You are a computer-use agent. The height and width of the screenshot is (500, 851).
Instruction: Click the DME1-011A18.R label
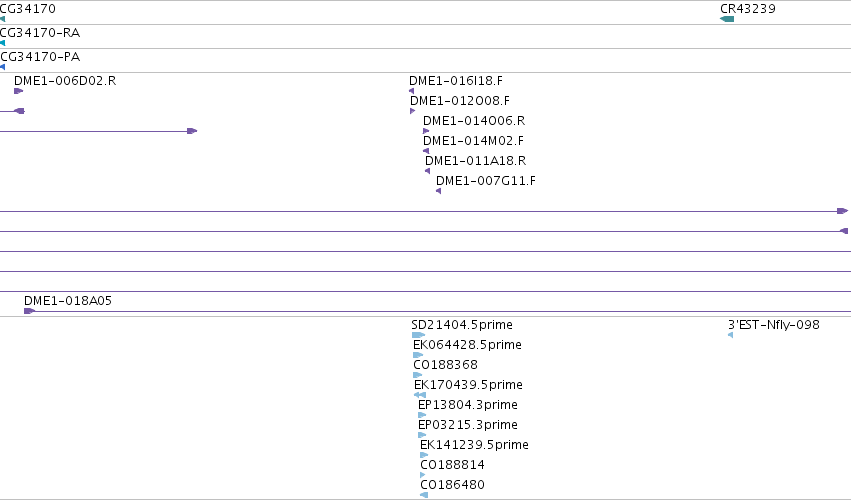pyautogui.click(x=475, y=161)
